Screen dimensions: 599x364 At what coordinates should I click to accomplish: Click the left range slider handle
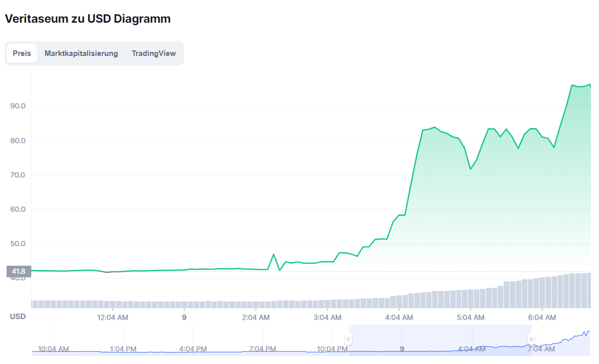point(348,339)
